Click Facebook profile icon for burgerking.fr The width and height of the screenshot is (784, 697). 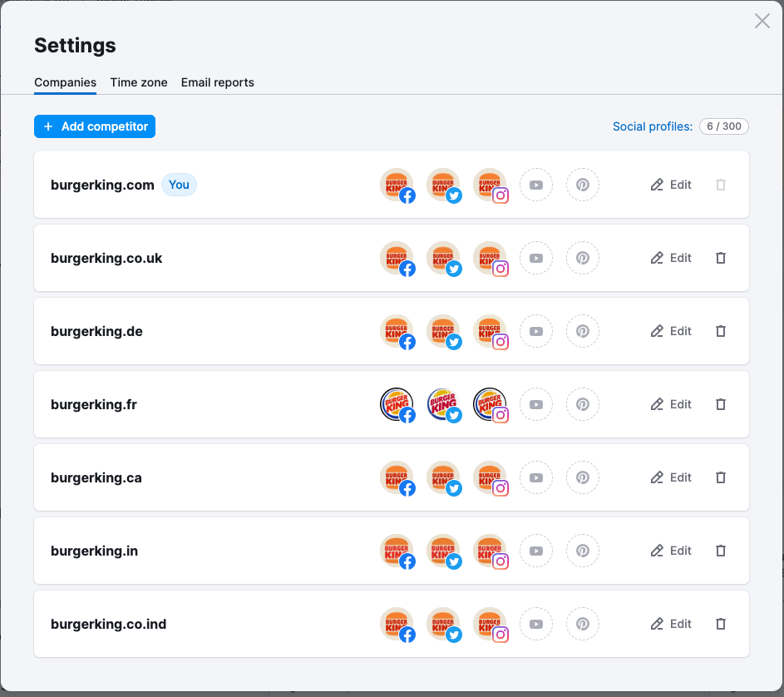point(397,404)
